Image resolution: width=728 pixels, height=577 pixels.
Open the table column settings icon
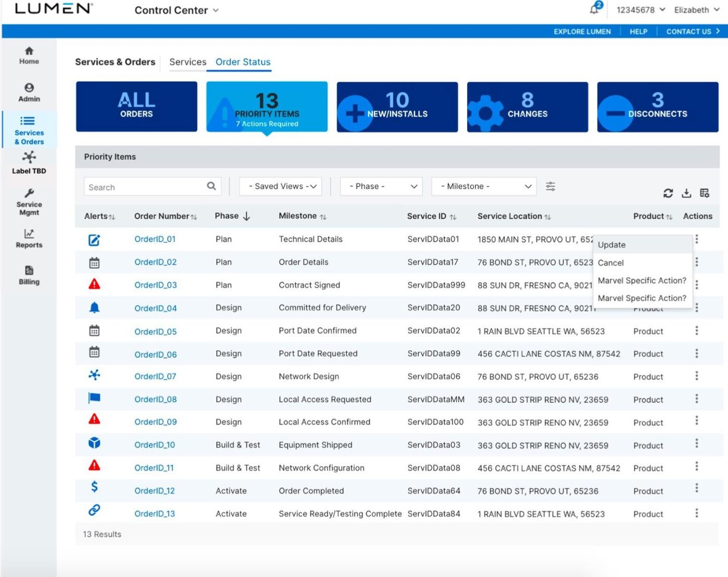point(705,193)
